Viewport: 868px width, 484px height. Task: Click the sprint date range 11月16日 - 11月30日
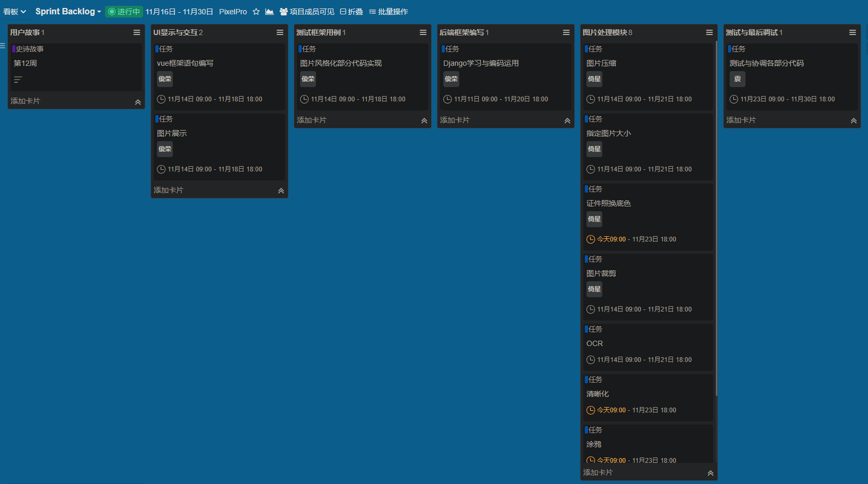179,12
